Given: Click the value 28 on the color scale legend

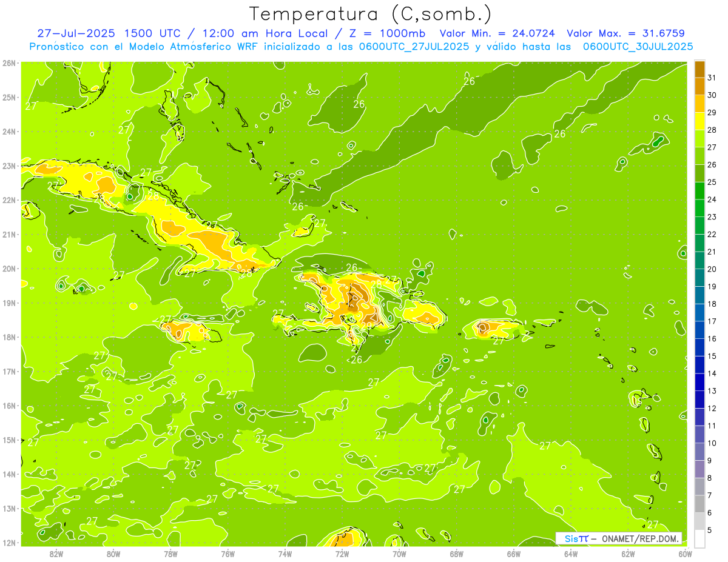Looking at the screenshot, I should tap(712, 130).
